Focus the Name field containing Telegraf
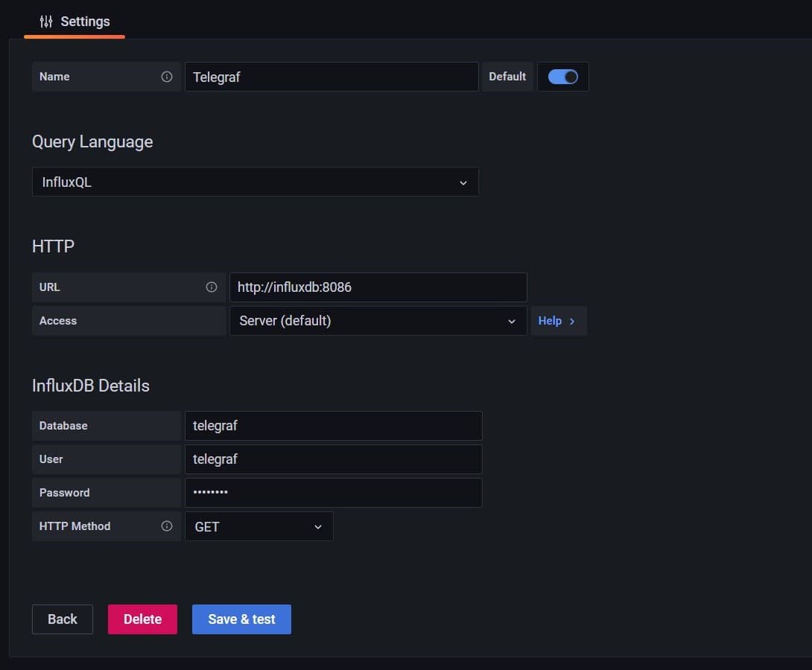The height and width of the screenshot is (670, 812). tap(331, 77)
